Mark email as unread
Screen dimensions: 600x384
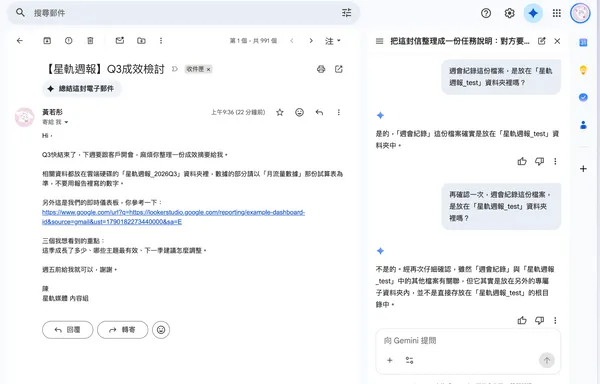[120, 40]
